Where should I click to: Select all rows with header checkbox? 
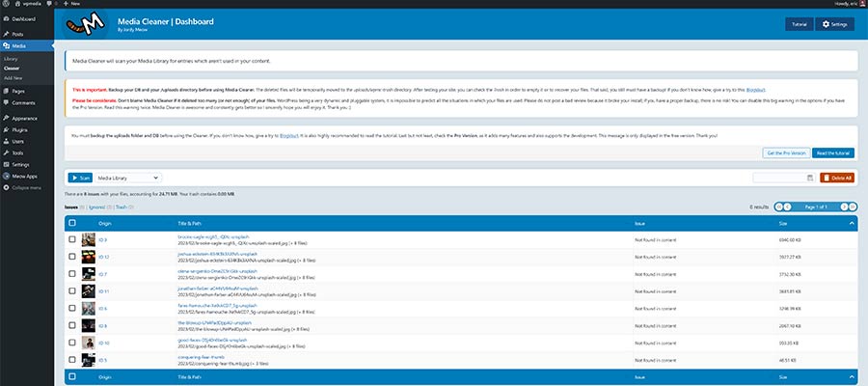pyautogui.click(x=72, y=223)
